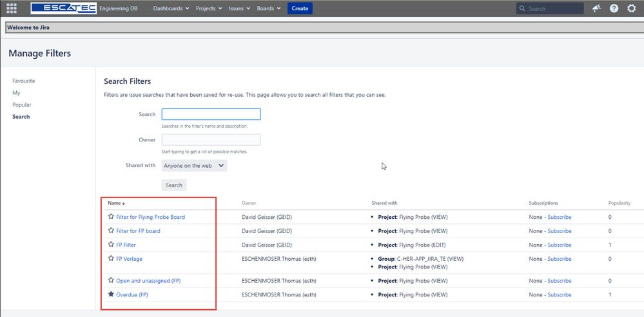Open the FP Vorlage filter link

tap(129, 259)
